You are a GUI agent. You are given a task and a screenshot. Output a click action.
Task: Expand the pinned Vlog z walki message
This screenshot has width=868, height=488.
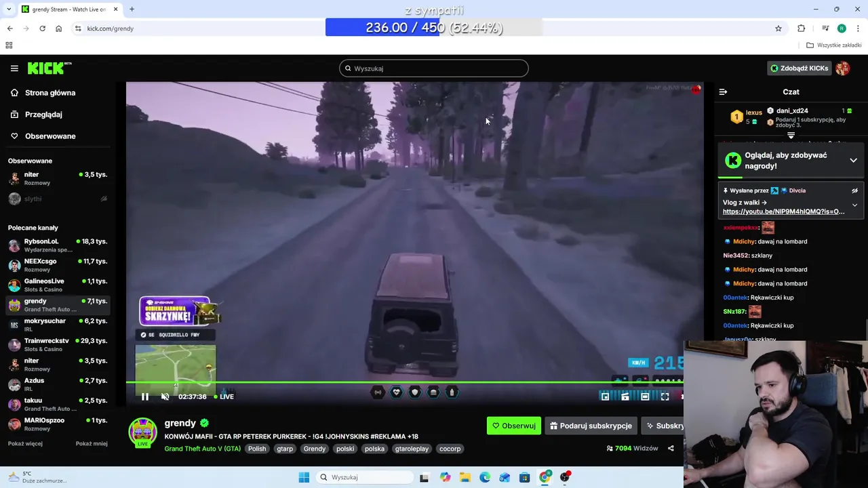854,205
